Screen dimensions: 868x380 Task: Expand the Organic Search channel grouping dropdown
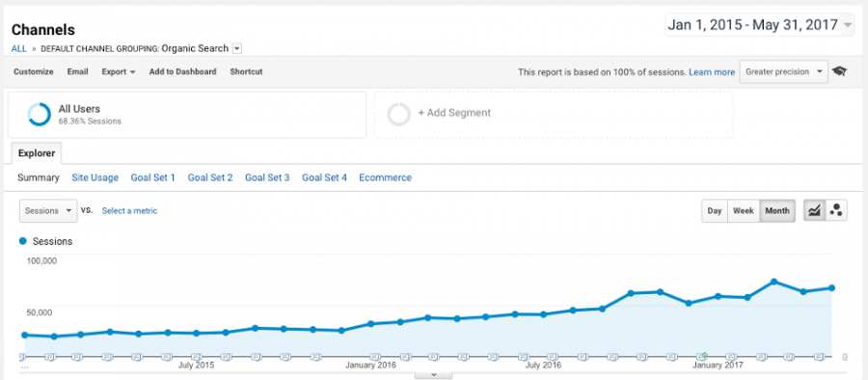point(237,49)
